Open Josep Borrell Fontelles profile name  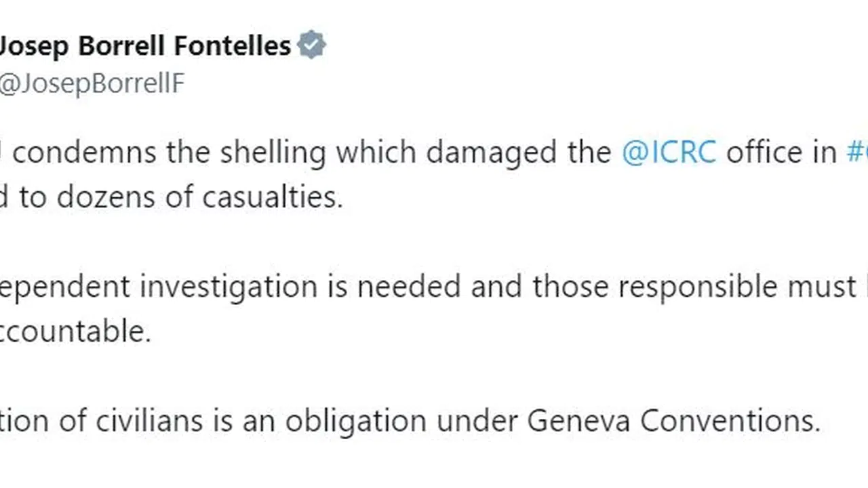click(144, 45)
